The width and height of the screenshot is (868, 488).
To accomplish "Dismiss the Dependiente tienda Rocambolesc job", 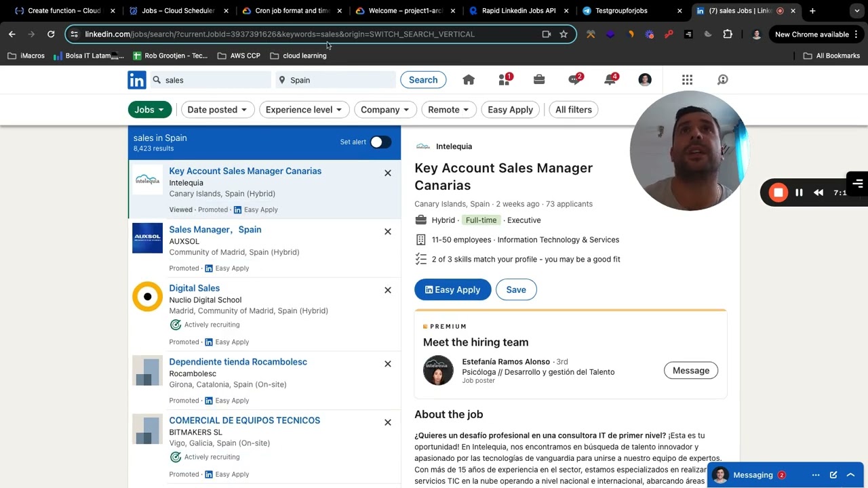I will 388,364.
